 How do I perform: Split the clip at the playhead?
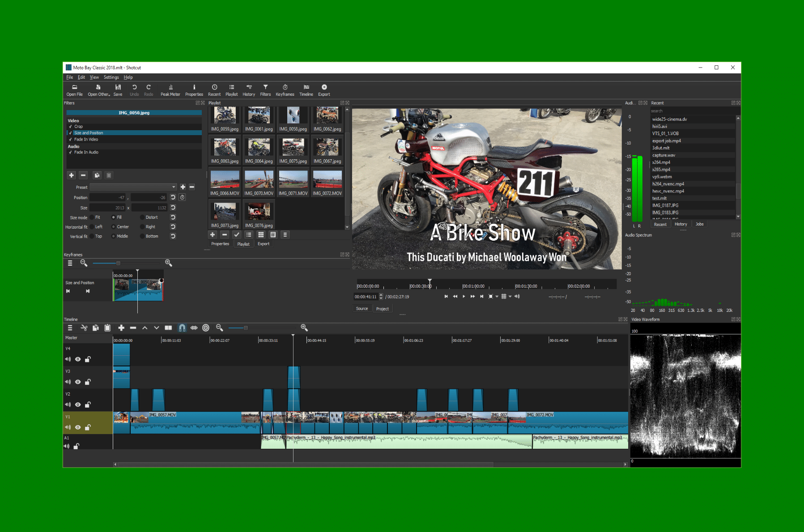(168, 328)
